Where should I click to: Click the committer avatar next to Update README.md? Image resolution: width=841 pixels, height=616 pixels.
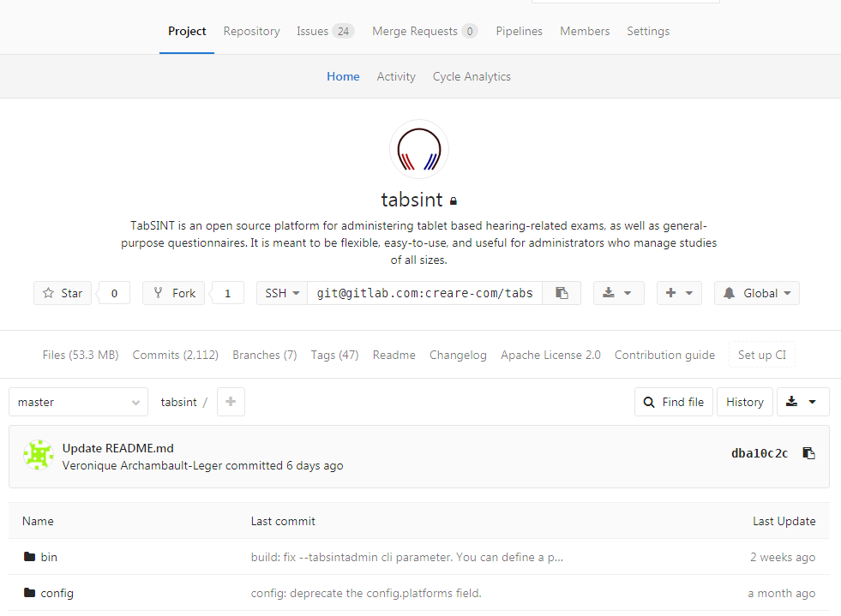(38, 457)
